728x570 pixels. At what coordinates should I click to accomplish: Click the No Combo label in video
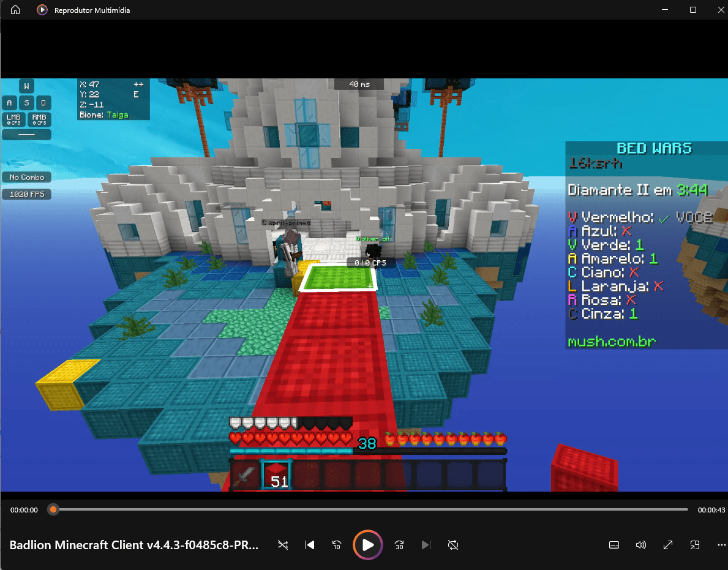(27, 178)
